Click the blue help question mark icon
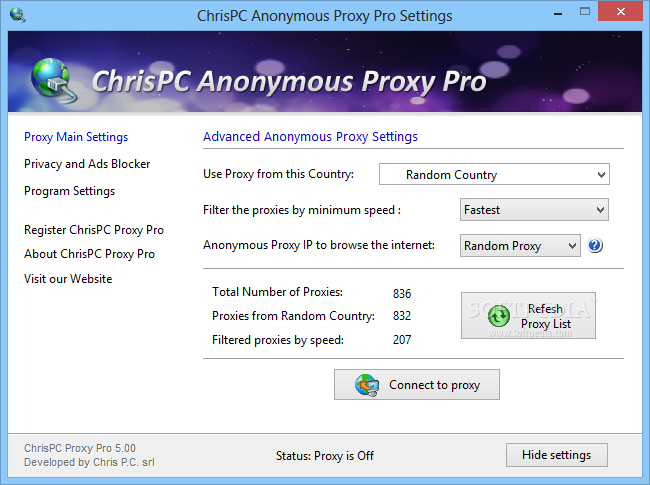This screenshot has height=485, width=650. click(595, 245)
